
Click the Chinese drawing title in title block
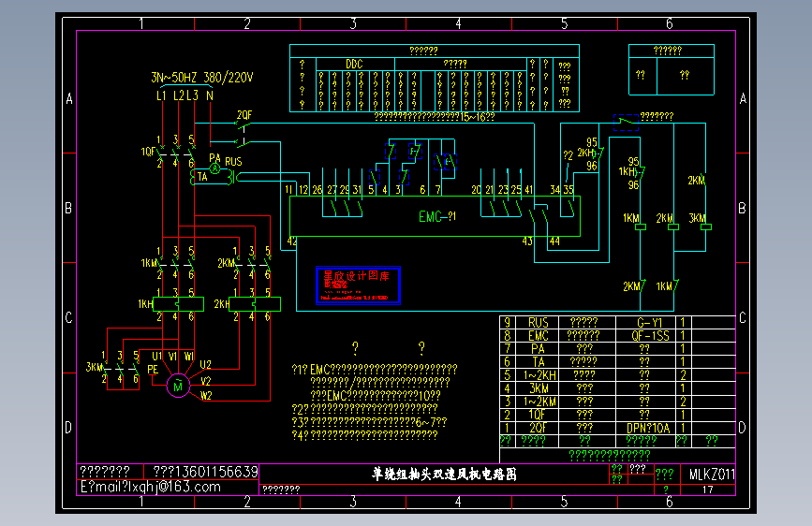click(444, 475)
